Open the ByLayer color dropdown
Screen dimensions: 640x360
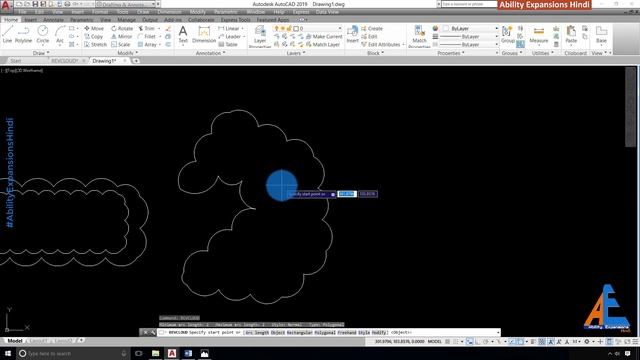[469, 29]
